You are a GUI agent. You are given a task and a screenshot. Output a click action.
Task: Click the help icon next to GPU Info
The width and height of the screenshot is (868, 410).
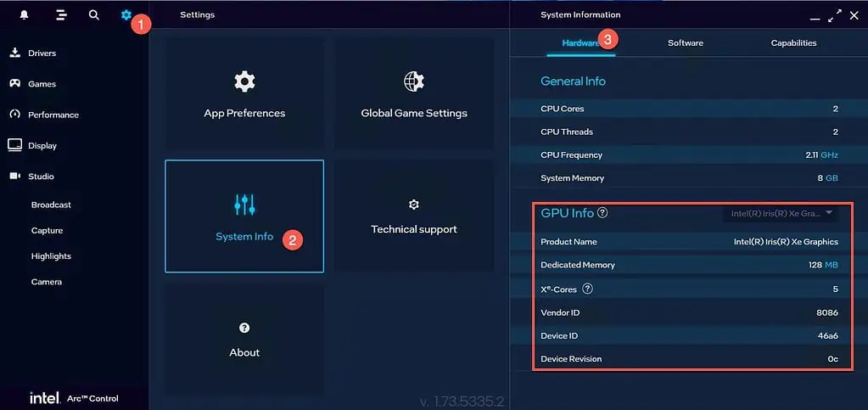[602, 214]
